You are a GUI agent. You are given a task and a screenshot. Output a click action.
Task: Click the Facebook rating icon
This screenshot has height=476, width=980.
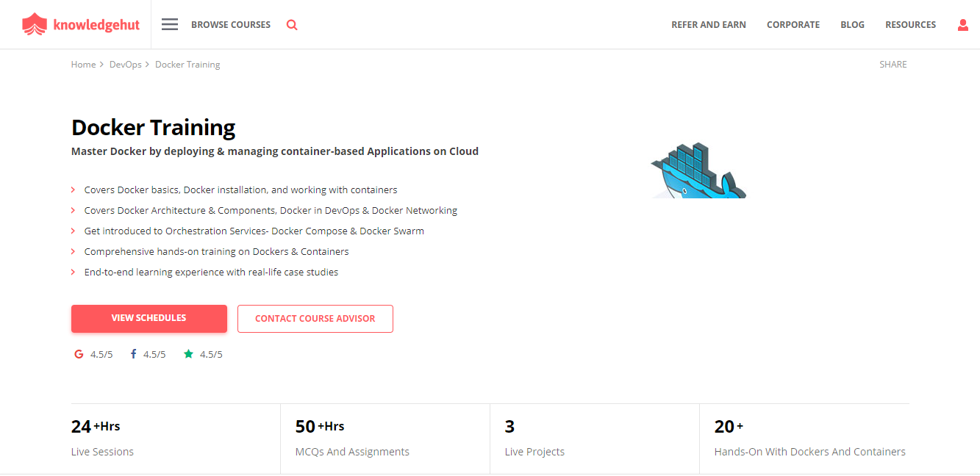point(132,353)
